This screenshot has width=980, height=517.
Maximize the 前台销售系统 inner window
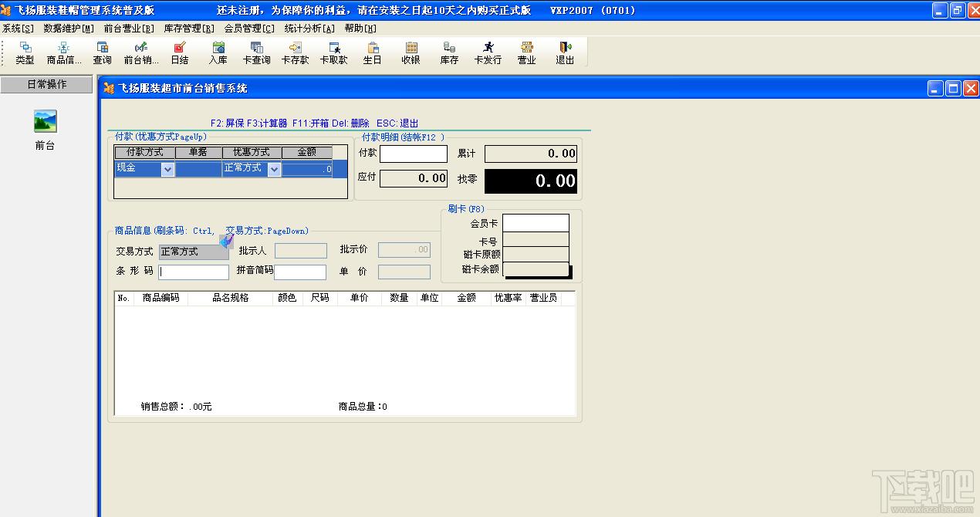pyautogui.click(x=953, y=89)
